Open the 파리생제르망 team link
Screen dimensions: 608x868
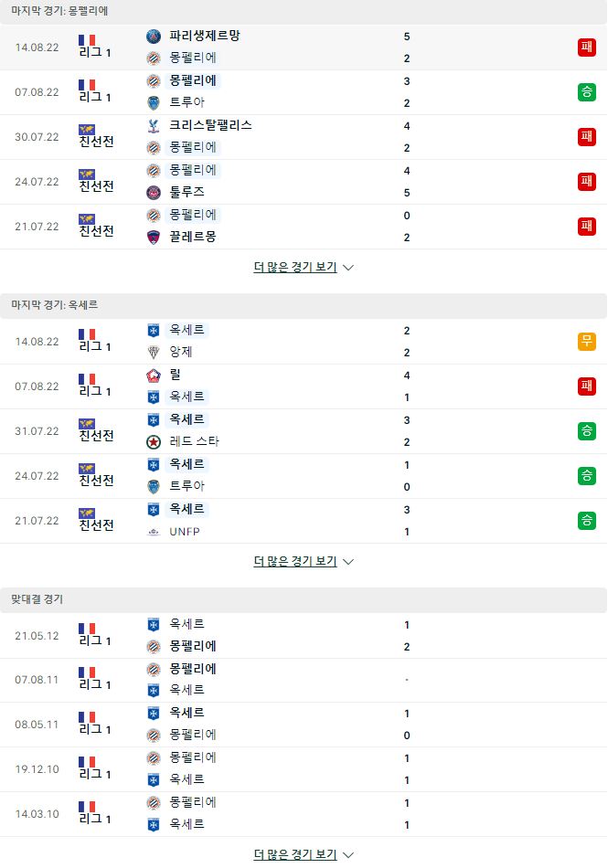point(205,36)
